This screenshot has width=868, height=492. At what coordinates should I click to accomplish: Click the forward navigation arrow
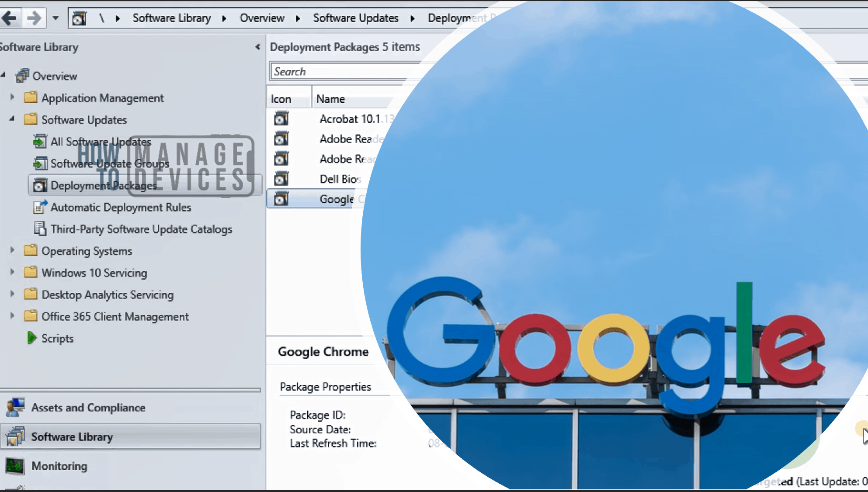[x=34, y=18]
